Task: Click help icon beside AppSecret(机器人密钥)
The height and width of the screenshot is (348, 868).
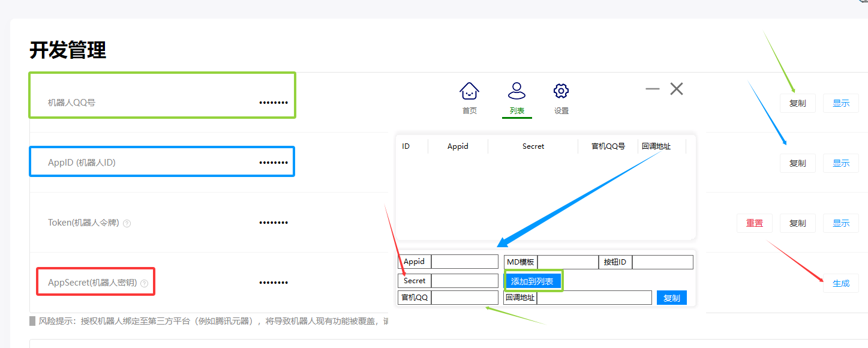Action: (144, 283)
